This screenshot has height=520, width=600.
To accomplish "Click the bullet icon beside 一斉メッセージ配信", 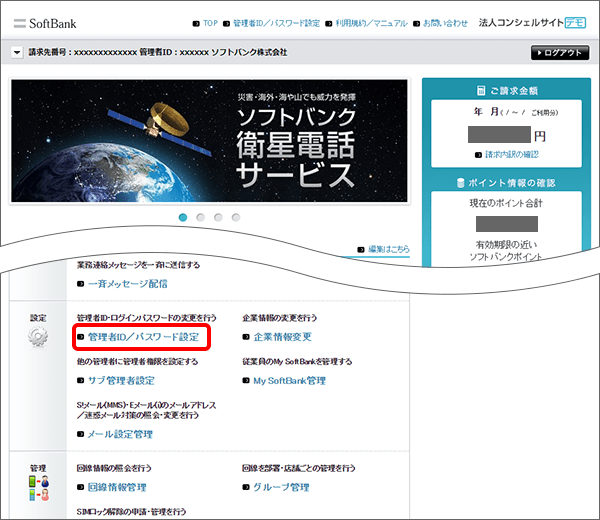I will pos(80,284).
